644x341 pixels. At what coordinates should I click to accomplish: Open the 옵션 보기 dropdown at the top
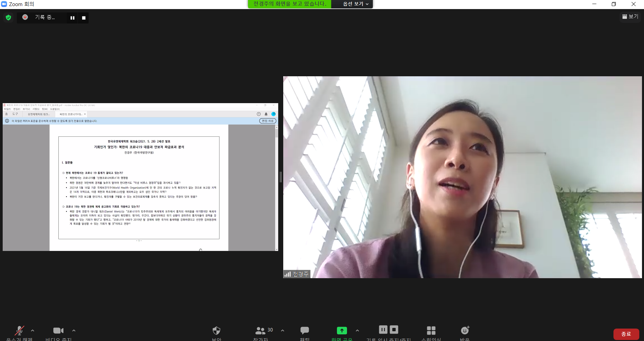pyautogui.click(x=355, y=4)
